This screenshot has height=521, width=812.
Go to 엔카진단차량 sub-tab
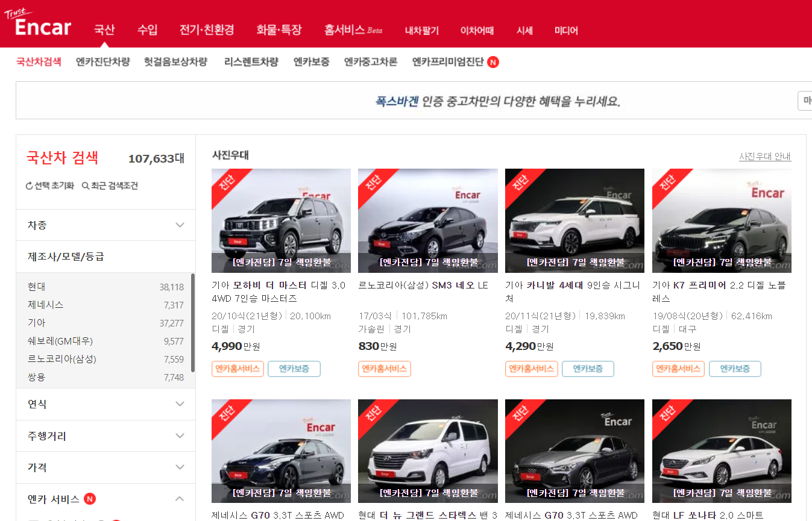coord(103,61)
